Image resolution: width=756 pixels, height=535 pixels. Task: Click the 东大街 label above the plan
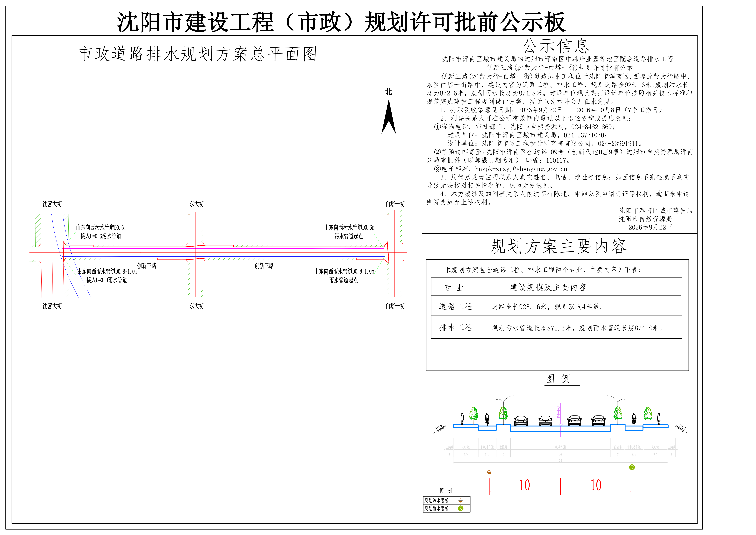(197, 204)
